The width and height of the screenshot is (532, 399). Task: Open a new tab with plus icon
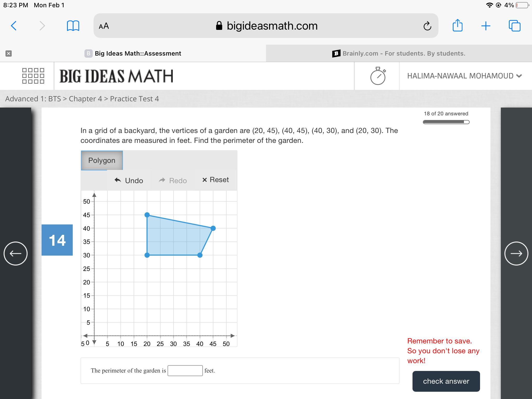pos(486,26)
